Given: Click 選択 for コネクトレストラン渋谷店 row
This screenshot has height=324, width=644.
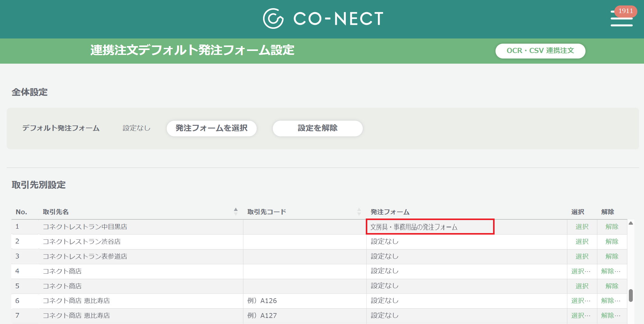Looking at the screenshot, I should tap(582, 242).
